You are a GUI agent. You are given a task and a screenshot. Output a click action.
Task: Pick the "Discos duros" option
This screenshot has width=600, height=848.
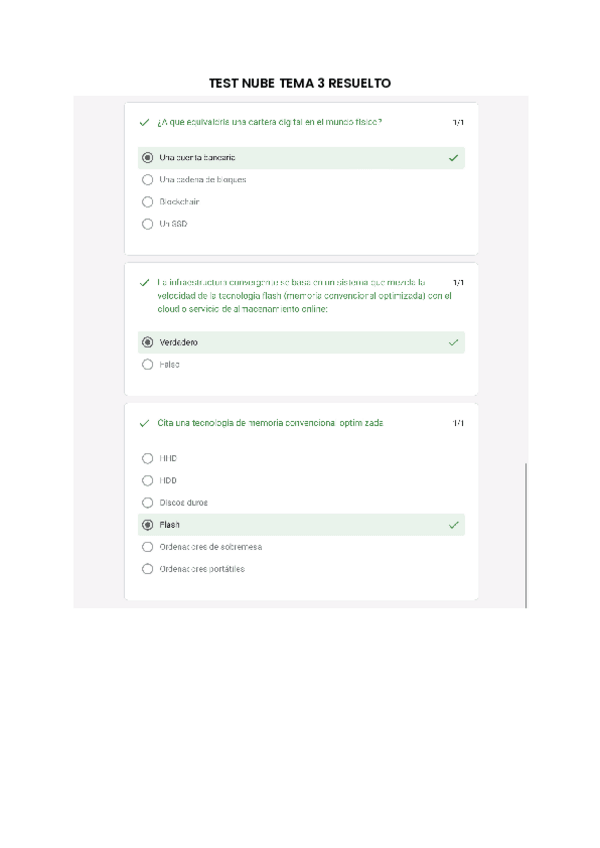click(148, 503)
